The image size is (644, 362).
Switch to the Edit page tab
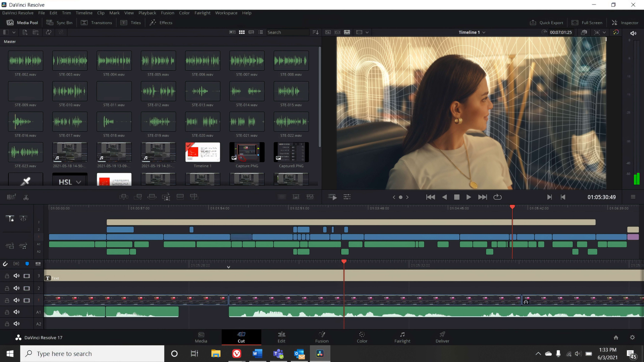point(281,337)
